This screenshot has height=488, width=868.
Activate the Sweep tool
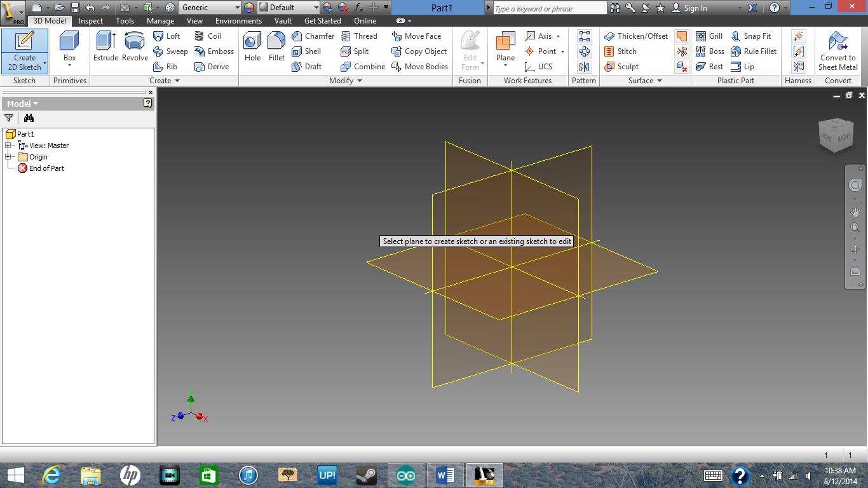coord(170,51)
